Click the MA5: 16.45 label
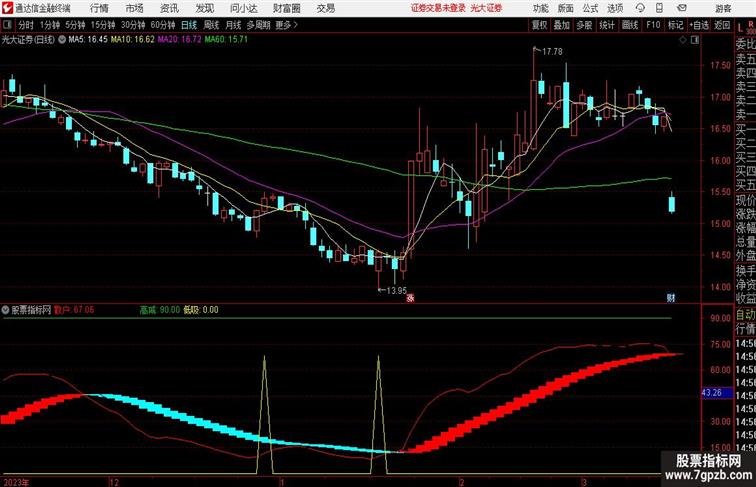The width and height of the screenshot is (756, 487). tap(88, 40)
